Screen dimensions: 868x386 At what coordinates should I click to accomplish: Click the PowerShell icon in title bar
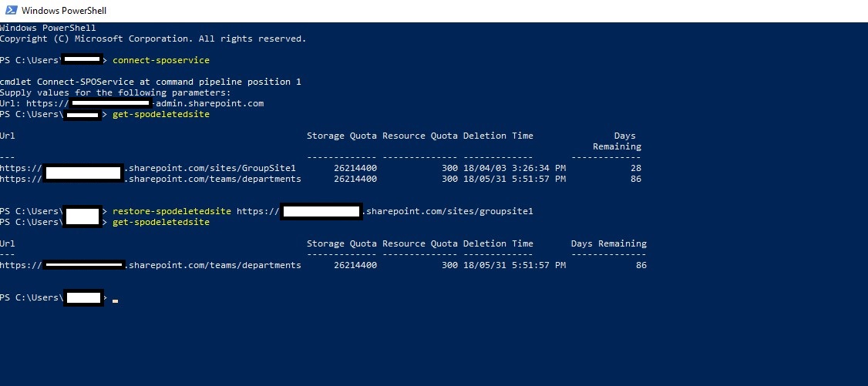tap(11, 10)
